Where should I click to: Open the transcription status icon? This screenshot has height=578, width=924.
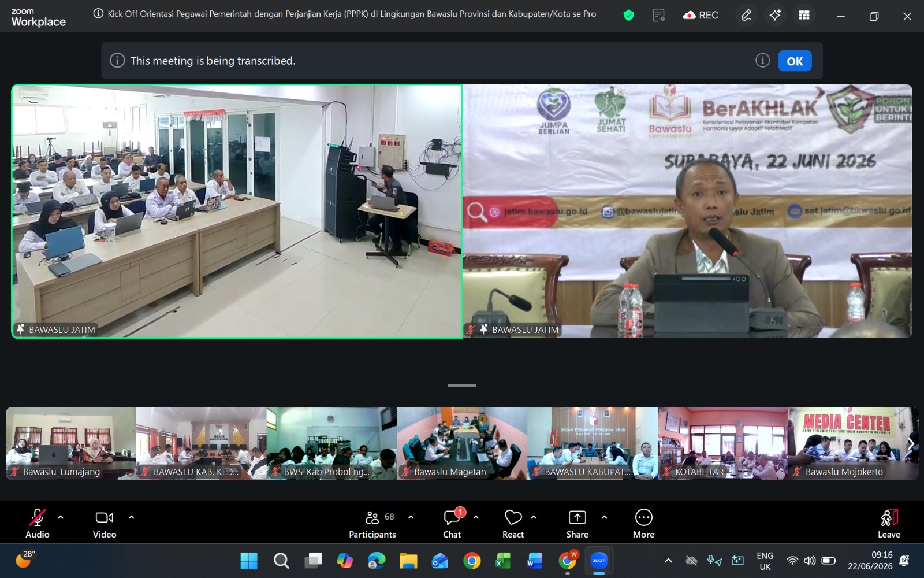point(659,16)
